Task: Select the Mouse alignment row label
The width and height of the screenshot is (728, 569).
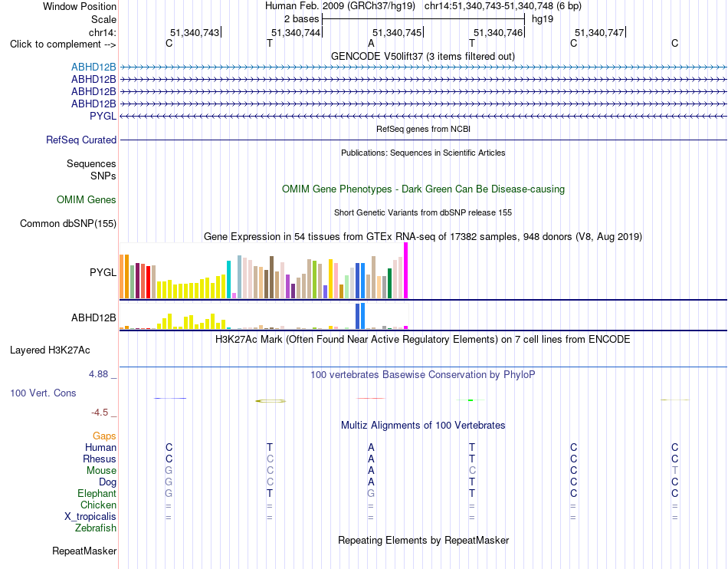Action: point(101,471)
